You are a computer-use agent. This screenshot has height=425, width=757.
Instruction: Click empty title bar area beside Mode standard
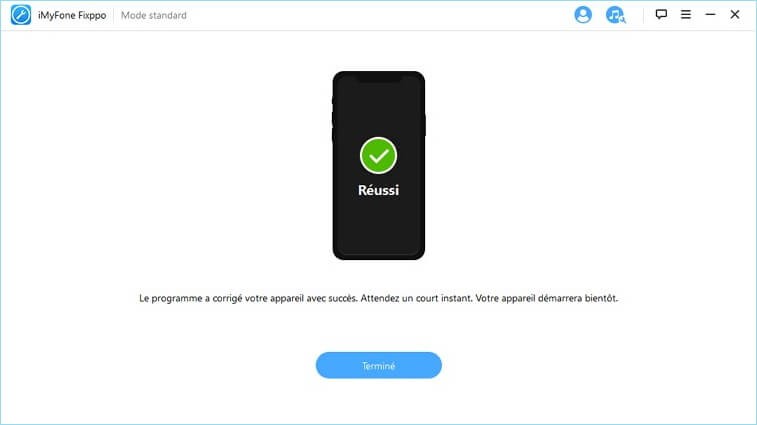point(377,15)
